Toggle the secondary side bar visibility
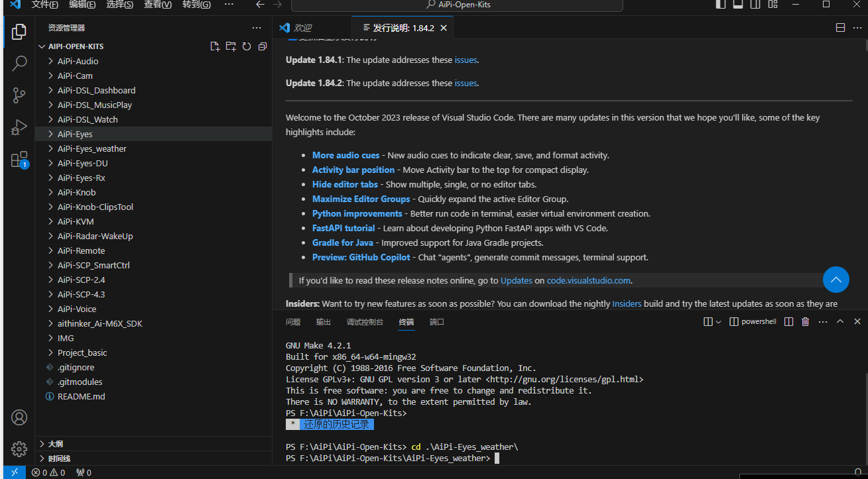 click(x=755, y=5)
